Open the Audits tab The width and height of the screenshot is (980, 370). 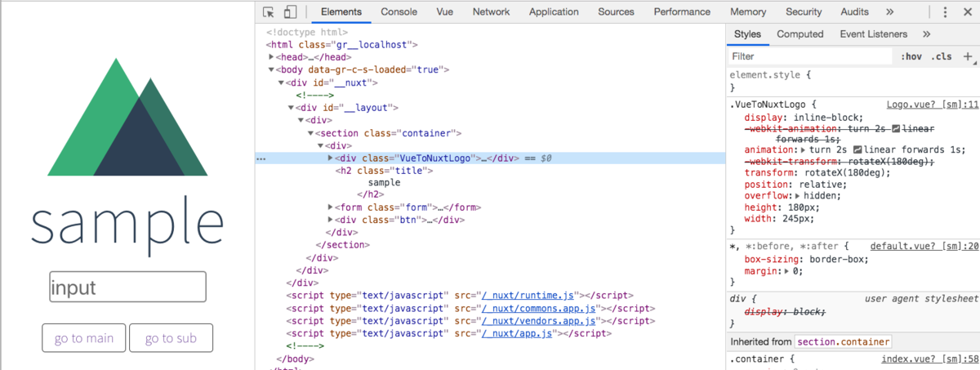click(x=854, y=12)
